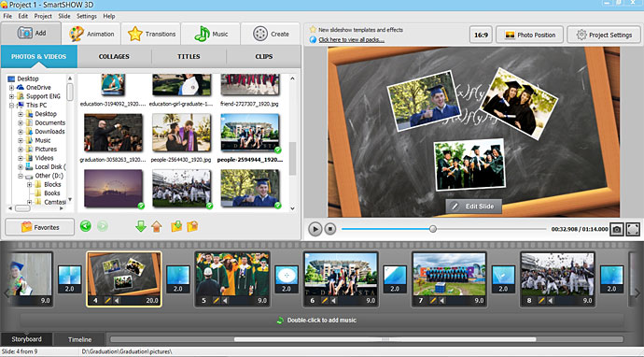Click the orange up-folder arrow icon
This screenshot has width=644, height=357.
point(157,226)
